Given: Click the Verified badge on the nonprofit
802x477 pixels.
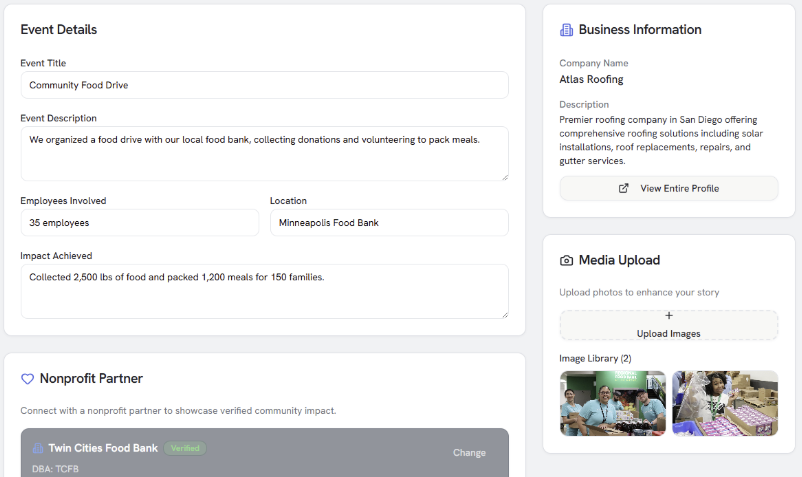Looking at the screenshot, I should tap(185, 449).
